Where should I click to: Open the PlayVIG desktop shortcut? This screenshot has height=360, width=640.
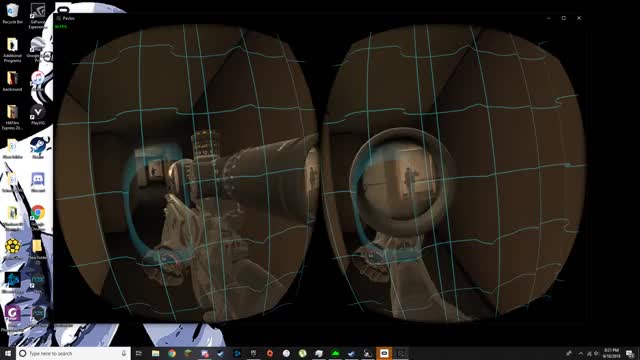coord(38,114)
